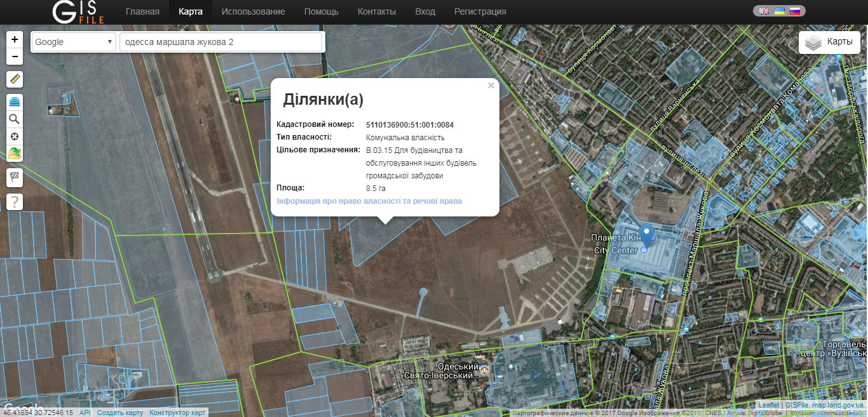Screen dimensions: 868x417
Task: Click the address search input field
Action: (220, 43)
